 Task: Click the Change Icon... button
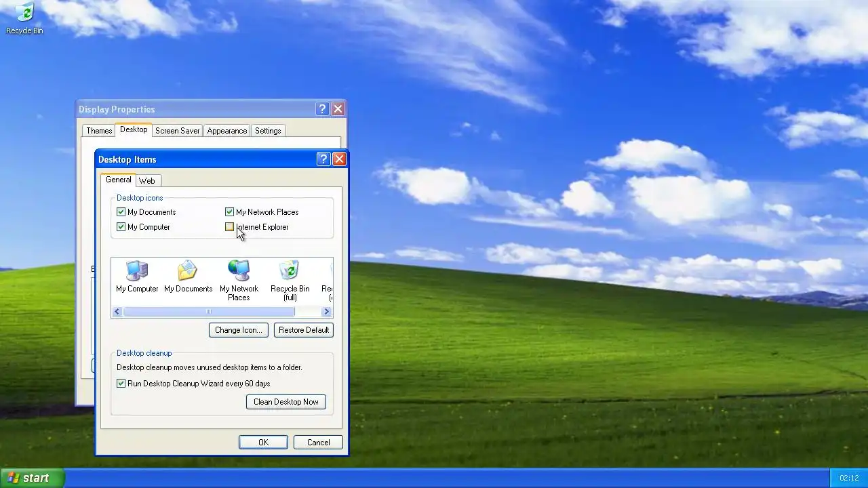coord(238,330)
